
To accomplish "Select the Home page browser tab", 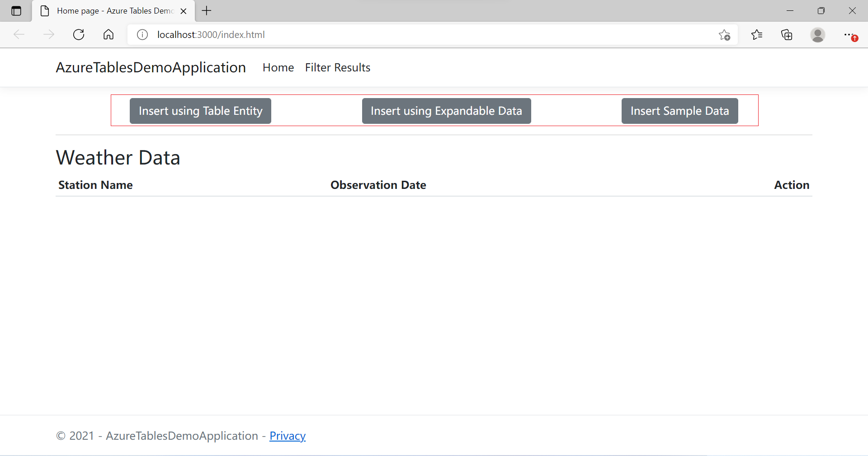I will [x=113, y=11].
